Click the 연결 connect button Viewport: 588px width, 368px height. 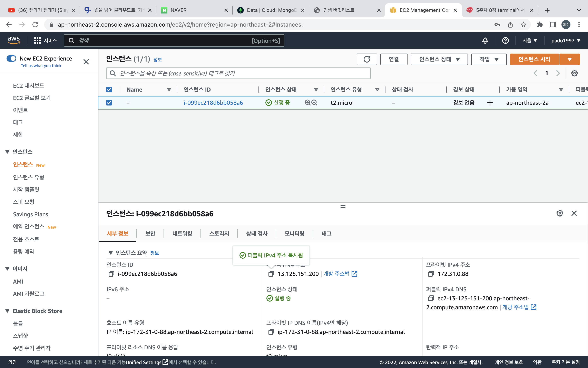point(394,59)
